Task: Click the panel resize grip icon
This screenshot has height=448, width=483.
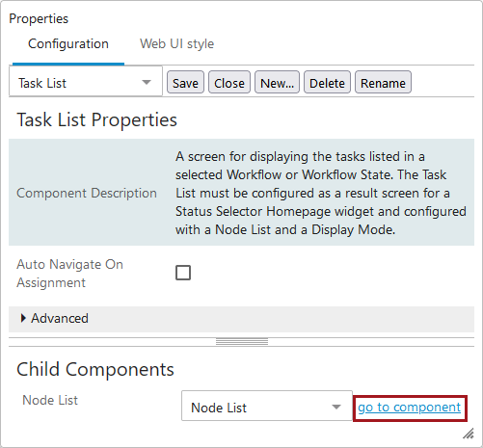Action: [x=469, y=434]
